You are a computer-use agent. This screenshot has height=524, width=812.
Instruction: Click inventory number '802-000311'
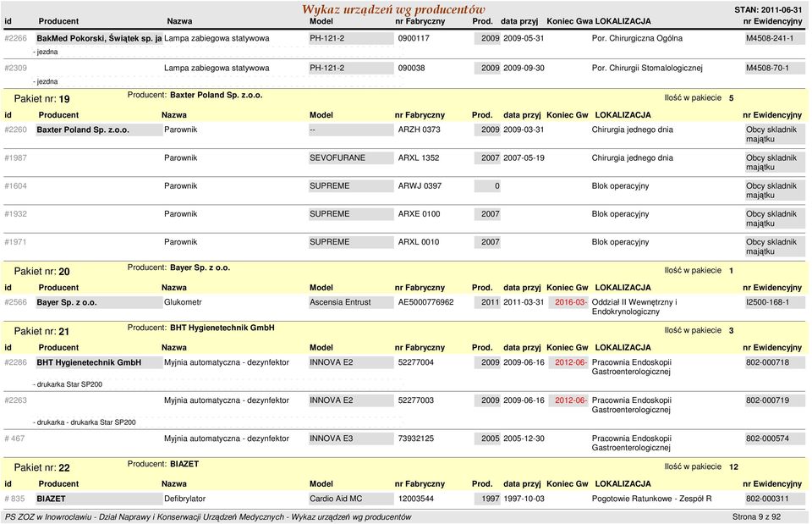[x=767, y=499]
